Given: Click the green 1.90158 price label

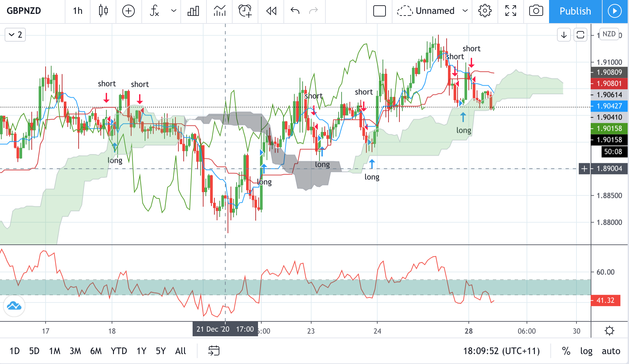Looking at the screenshot, I should (x=609, y=128).
